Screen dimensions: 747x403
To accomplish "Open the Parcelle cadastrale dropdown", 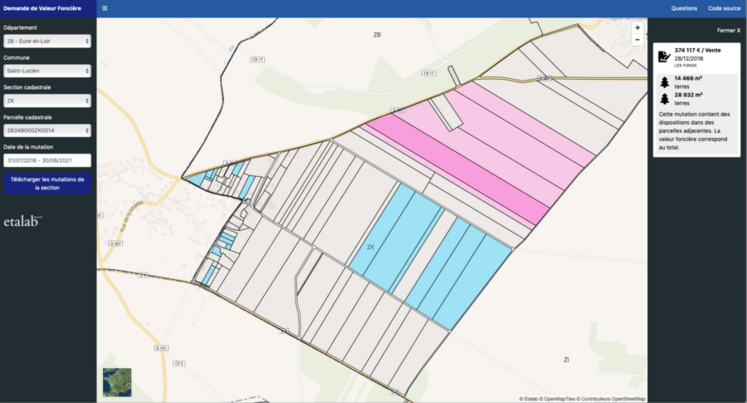I will pyautogui.click(x=48, y=130).
